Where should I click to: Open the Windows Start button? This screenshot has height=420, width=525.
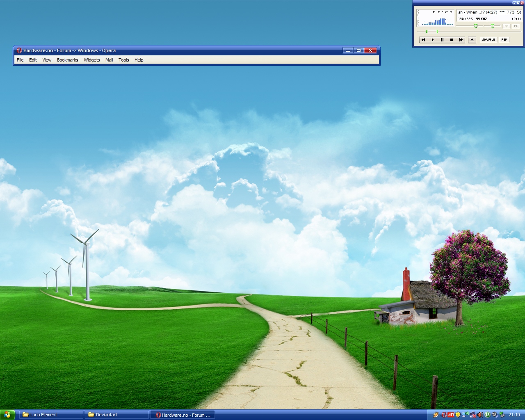point(7,415)
